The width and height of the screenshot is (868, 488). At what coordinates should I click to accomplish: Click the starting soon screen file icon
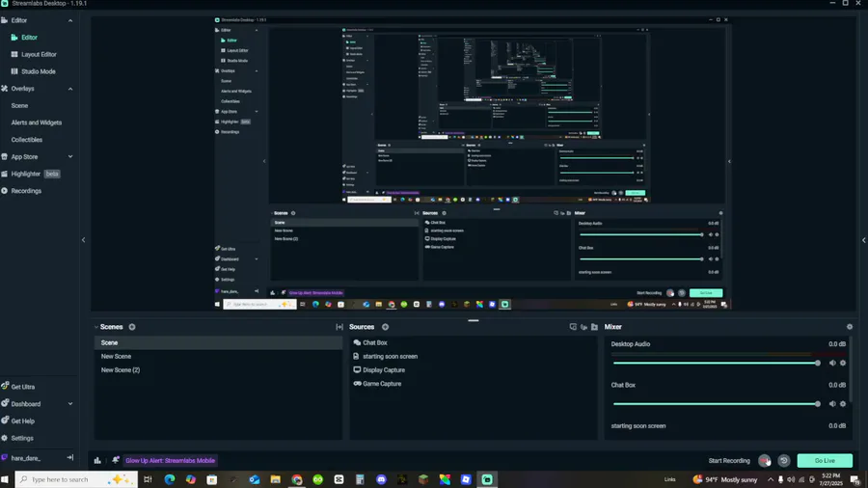pyautogui.click(x=356, y=356)
